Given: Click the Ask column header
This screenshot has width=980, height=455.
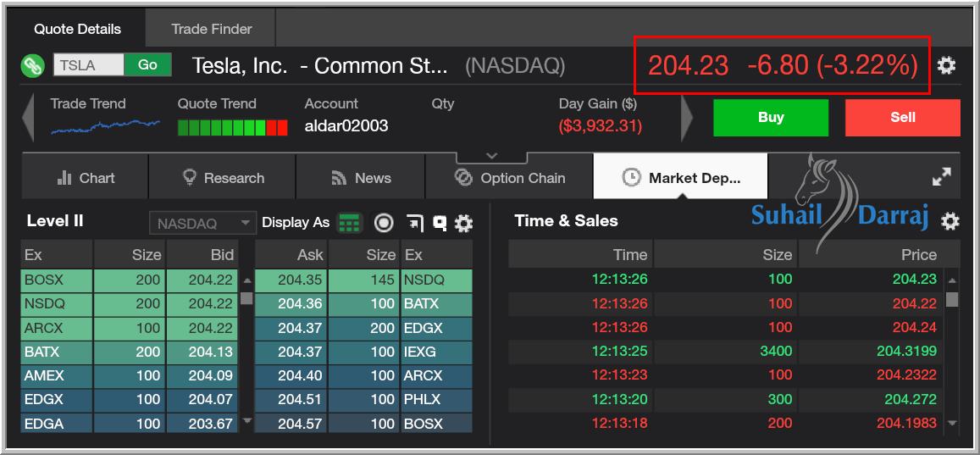Looking at the screenshot, I should pyautogui.click(x=291, y=254).
